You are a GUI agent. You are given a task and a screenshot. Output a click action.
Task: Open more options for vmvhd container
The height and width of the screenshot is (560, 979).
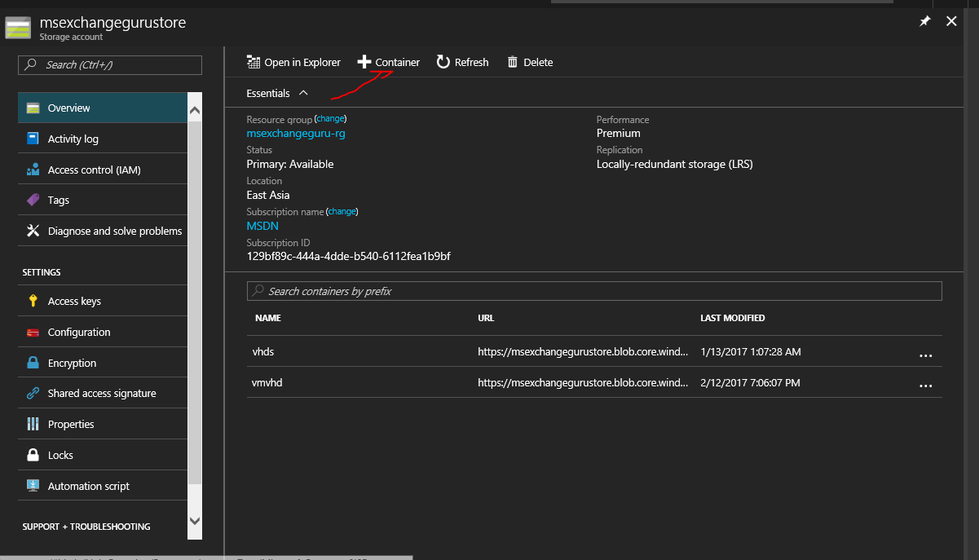point(925,386)
